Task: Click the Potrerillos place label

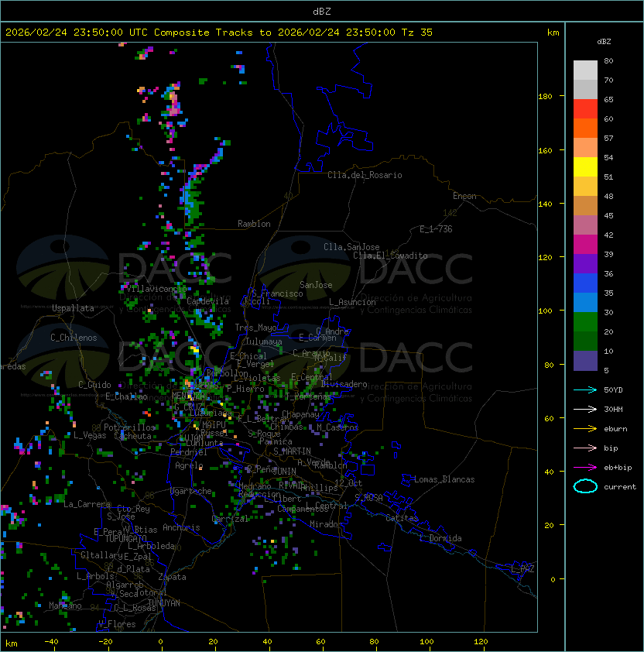Action: click(129, 427)
